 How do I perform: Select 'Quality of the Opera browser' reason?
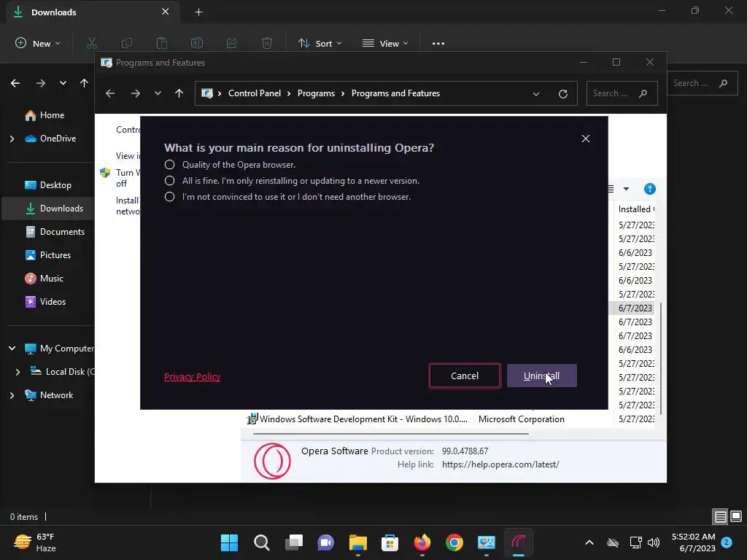tap(169, 165)
